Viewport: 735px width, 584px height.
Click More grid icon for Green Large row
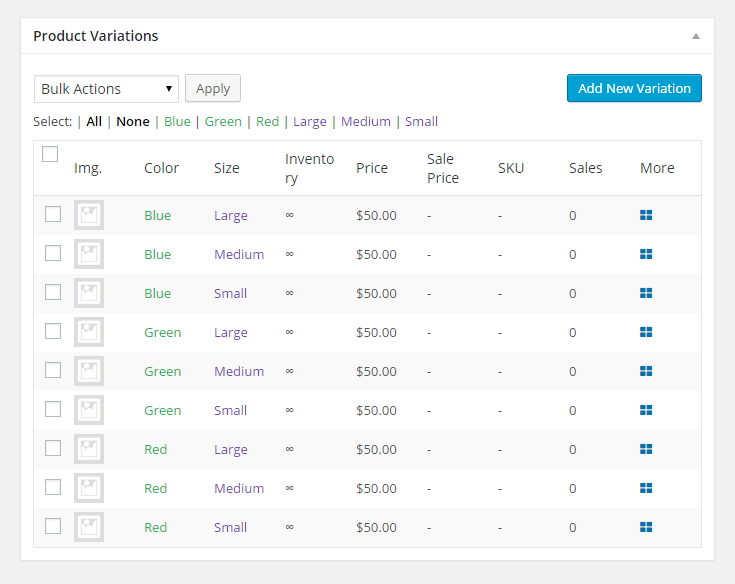tap(646, 332)
